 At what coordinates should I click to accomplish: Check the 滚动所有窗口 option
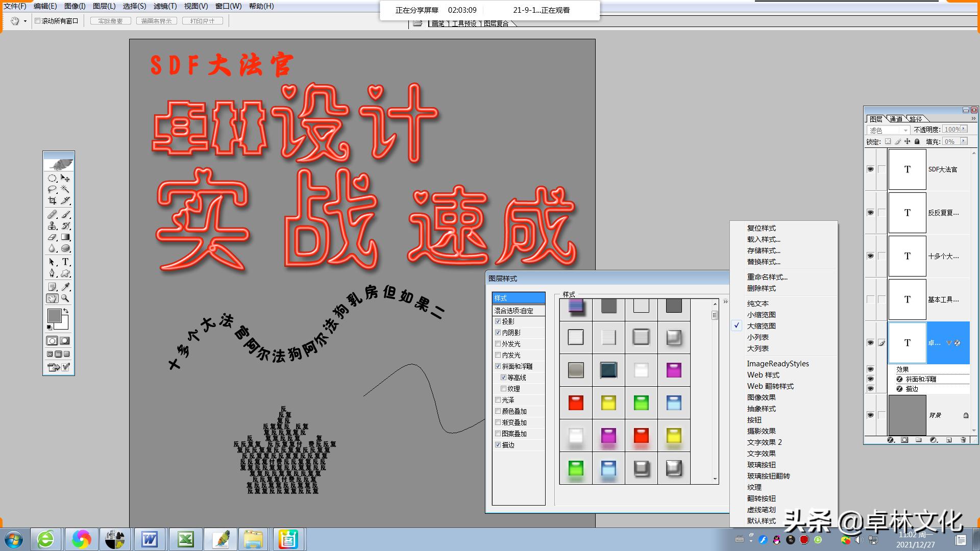pyautogui.click(x=37, y=21)
